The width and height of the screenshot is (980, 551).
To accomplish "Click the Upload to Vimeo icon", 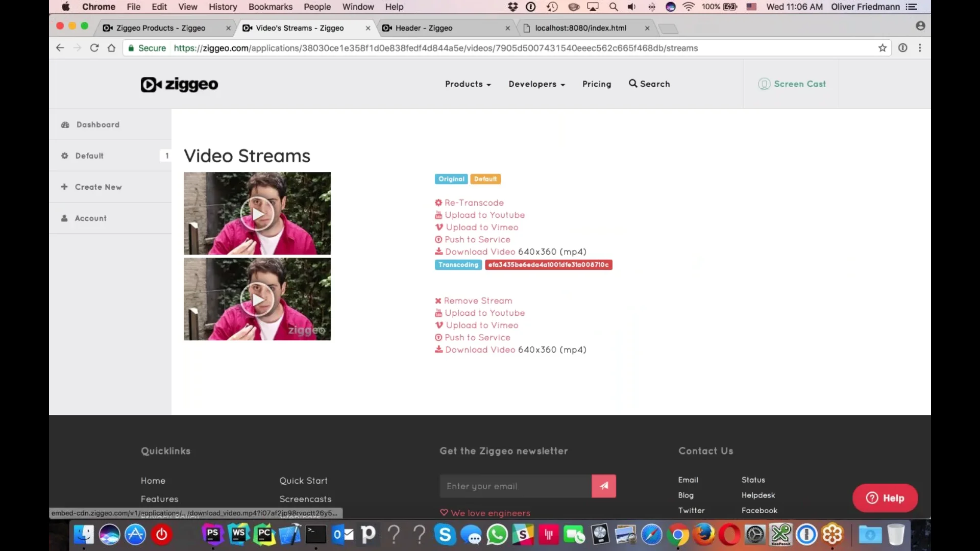I will (438, 227).
